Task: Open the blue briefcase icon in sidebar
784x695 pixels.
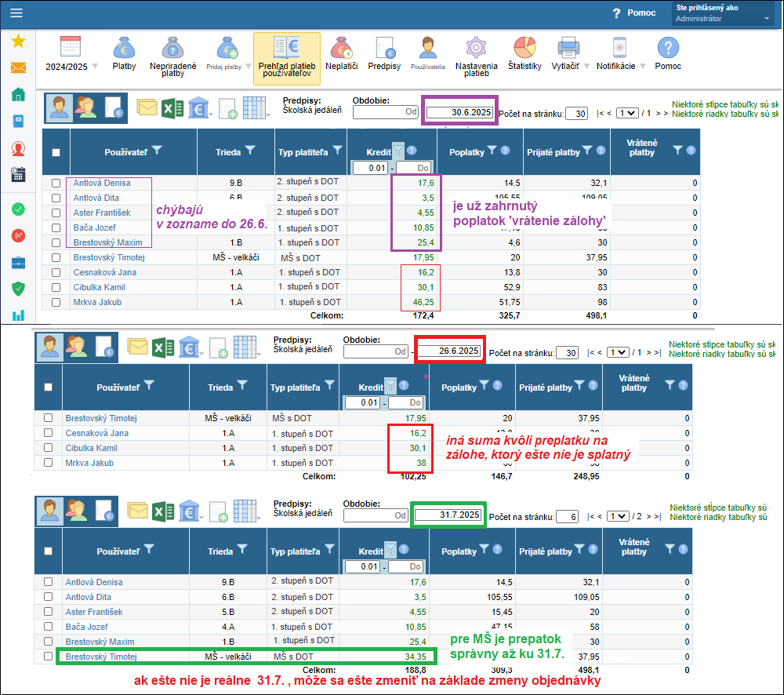Action: (18, 263)
